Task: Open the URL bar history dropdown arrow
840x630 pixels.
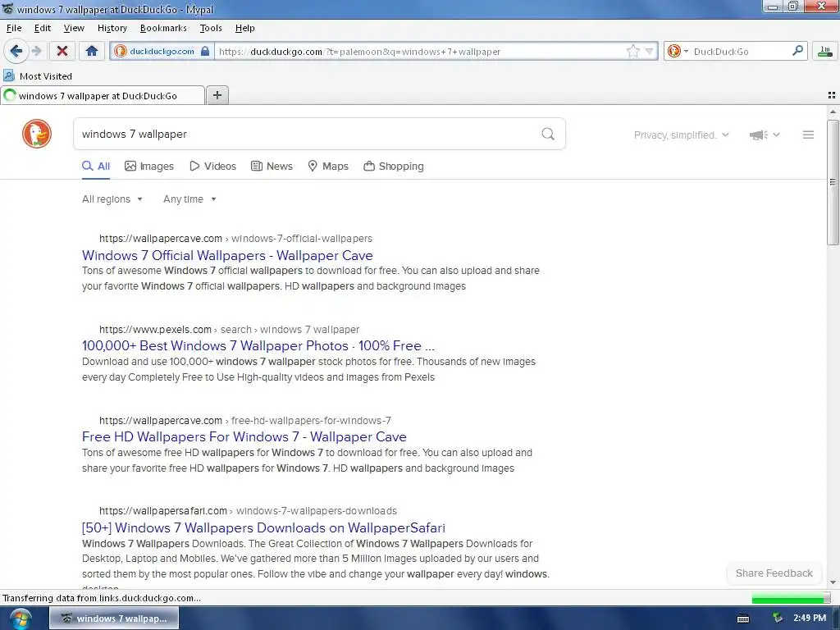Action: tap(650, 52)
